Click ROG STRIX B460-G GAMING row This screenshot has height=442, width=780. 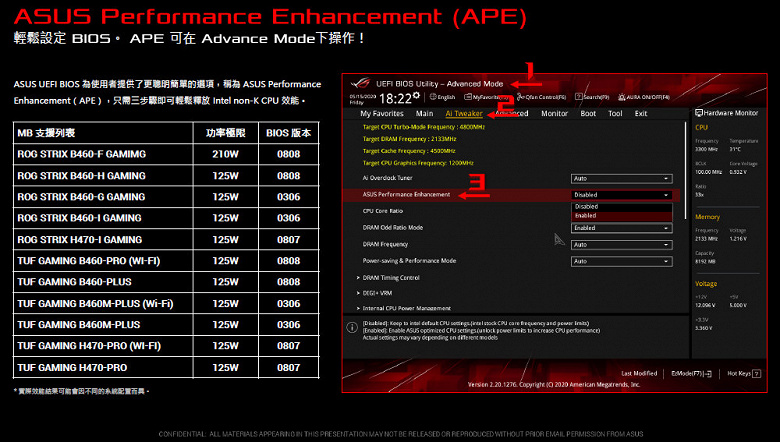tap(166, 197)
